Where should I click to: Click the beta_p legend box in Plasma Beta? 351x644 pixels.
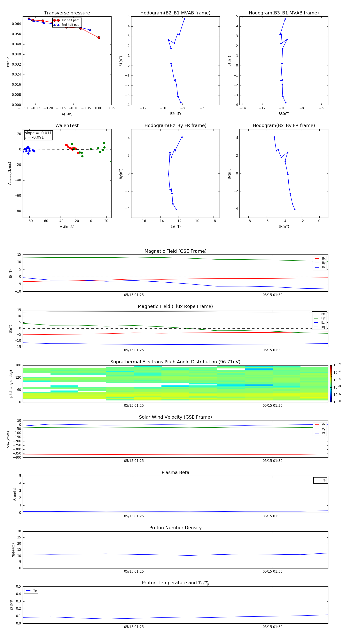click(320, 480)
